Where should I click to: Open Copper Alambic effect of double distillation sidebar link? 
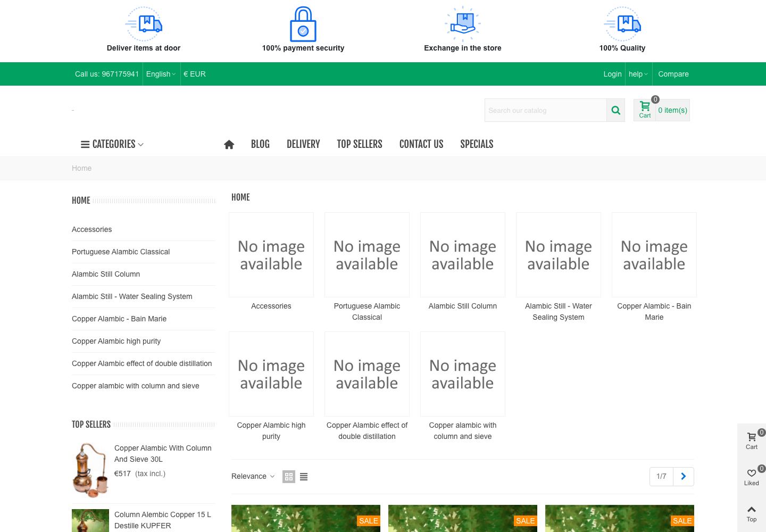[142, 363]
